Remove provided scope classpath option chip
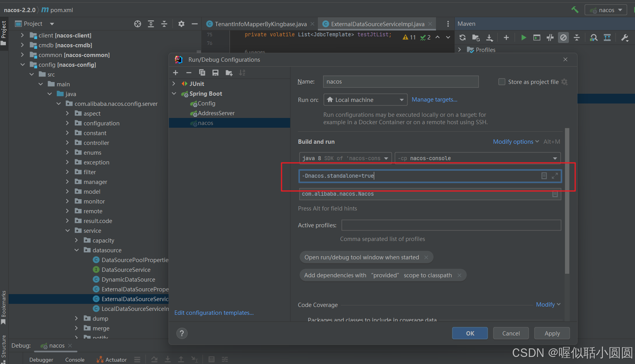The height and width of the screenshot is (364, 635). (459, 275)
